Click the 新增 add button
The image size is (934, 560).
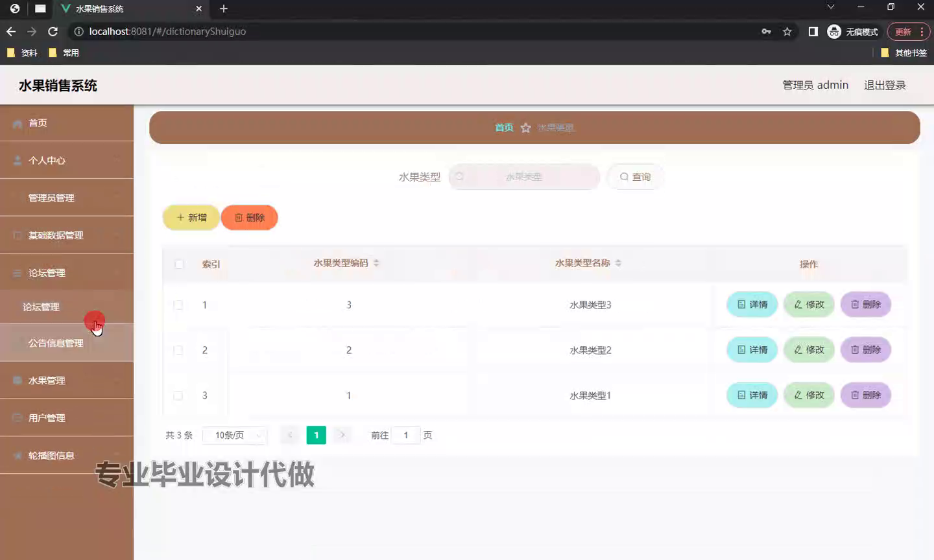(x=191, y=218)
